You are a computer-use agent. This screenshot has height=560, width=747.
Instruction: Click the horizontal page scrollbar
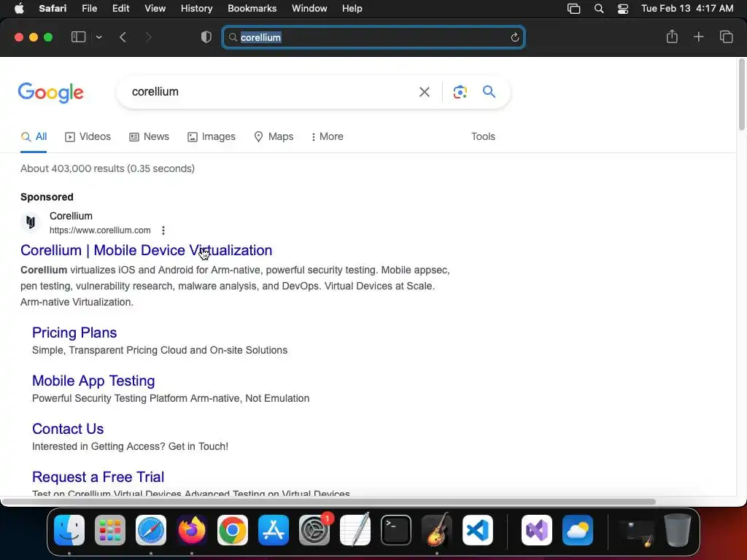pyautogui.click(x=329, y=502)
